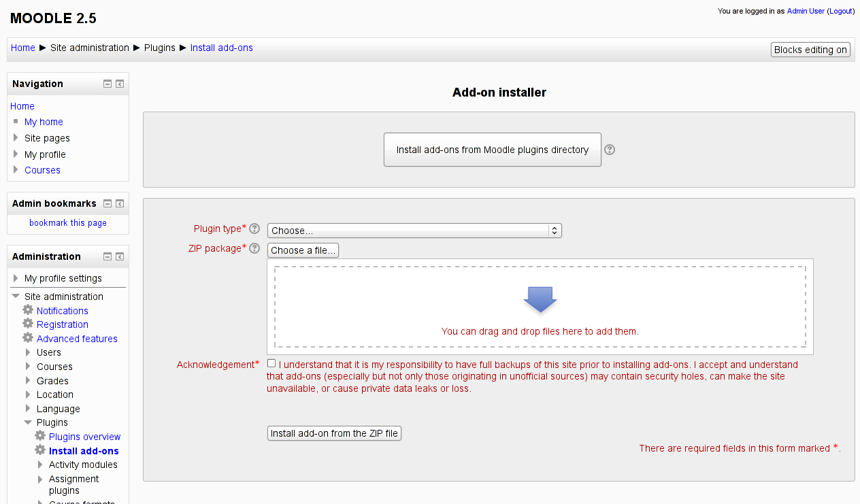Click bookmark this page link

[68, 223]
